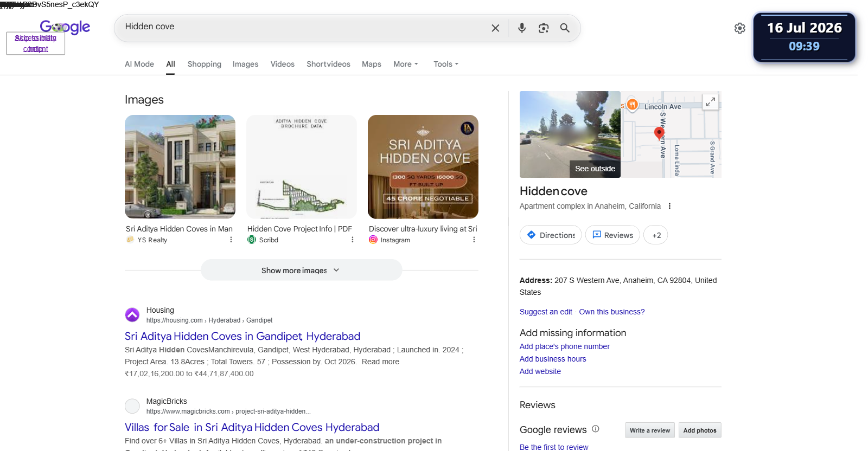Start voice search with the microphone icon

[x=522, y=28]
